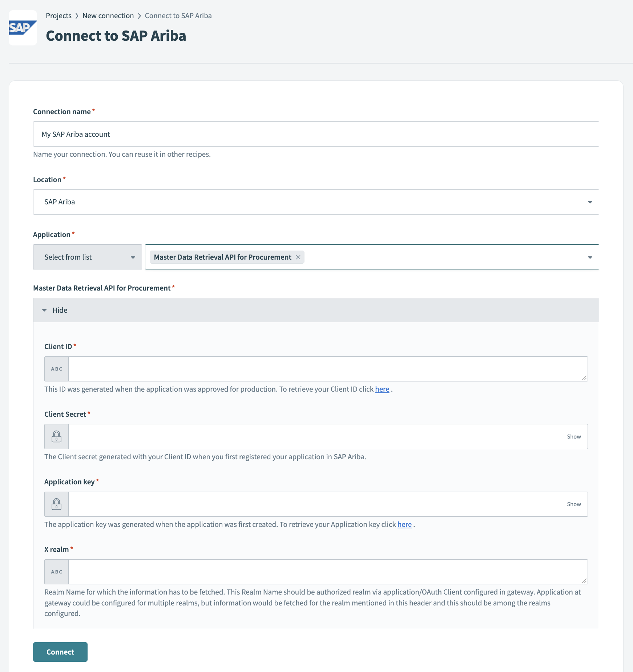This screenshot has height=672, width=633.
Task: Click the ABC icon beside Client ID
Action: pos(56,369)
